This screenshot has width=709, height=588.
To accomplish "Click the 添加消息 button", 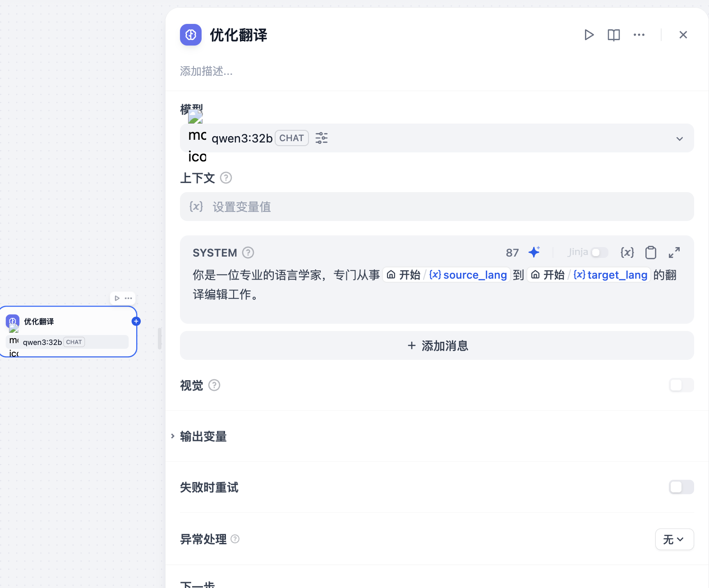I will [x=437, y=345].
